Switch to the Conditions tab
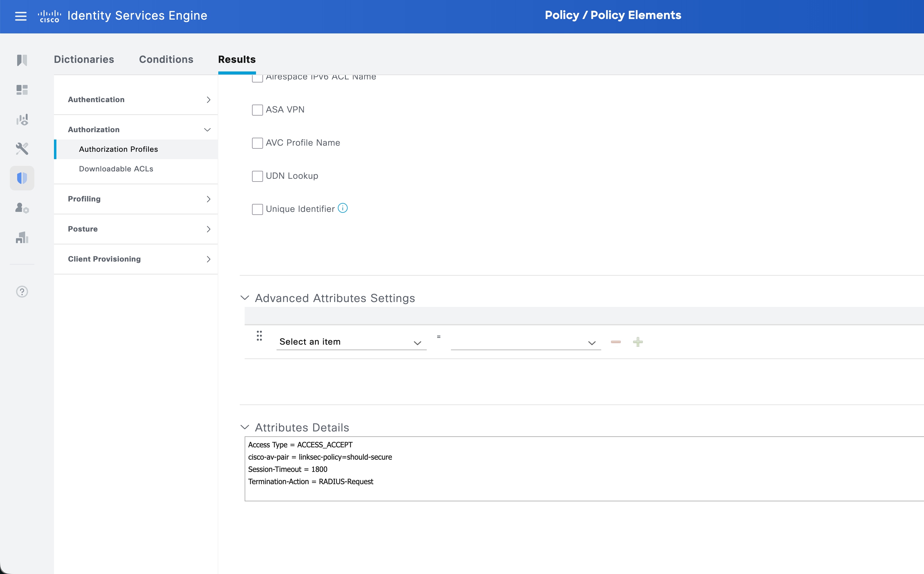The image size is (924, 574). click(166, 59)
